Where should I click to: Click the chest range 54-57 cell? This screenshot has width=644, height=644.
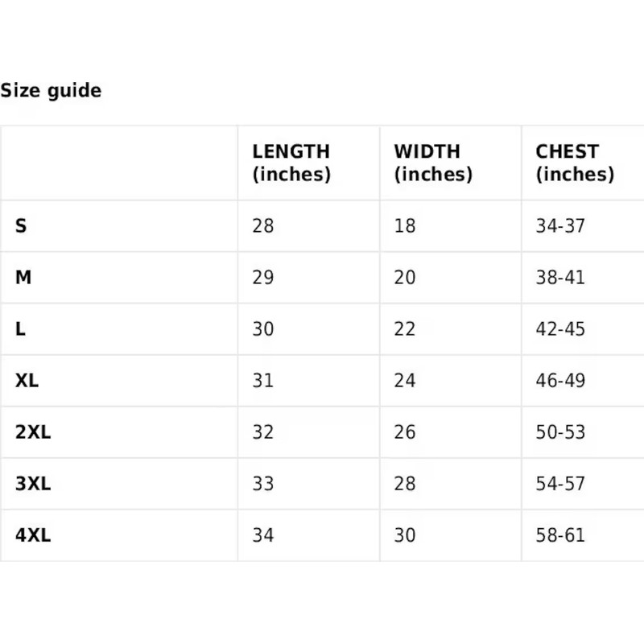coord(560,484)
